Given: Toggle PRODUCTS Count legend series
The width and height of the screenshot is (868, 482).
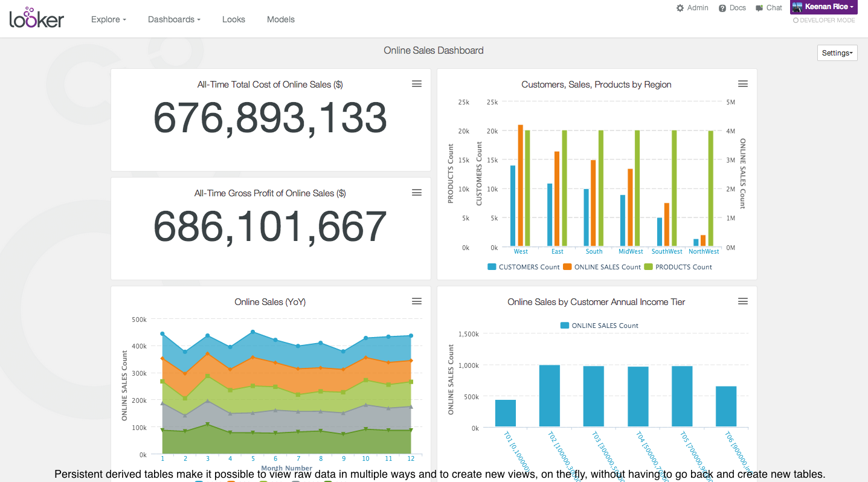Looking at the screenshot, I should point(678,267).
